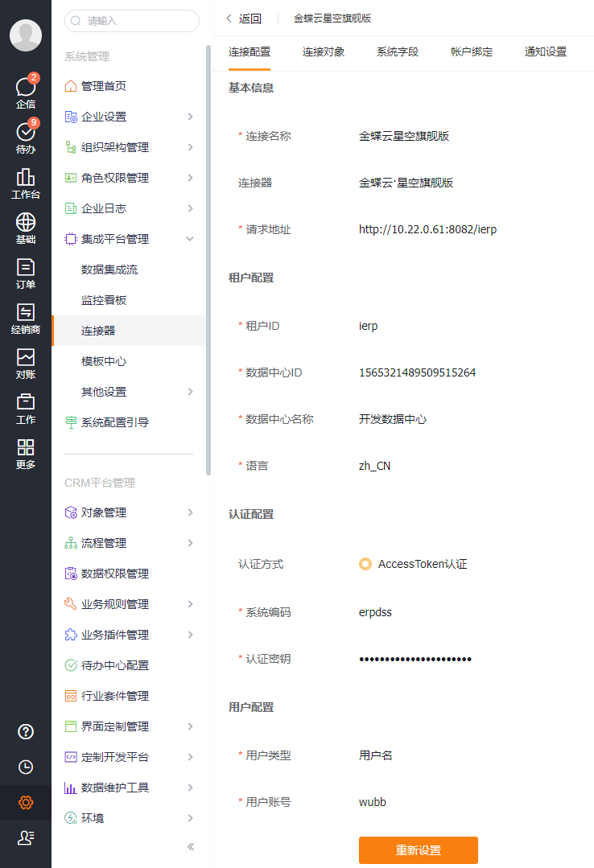Open the 企信 chat icon

[26, 86]
